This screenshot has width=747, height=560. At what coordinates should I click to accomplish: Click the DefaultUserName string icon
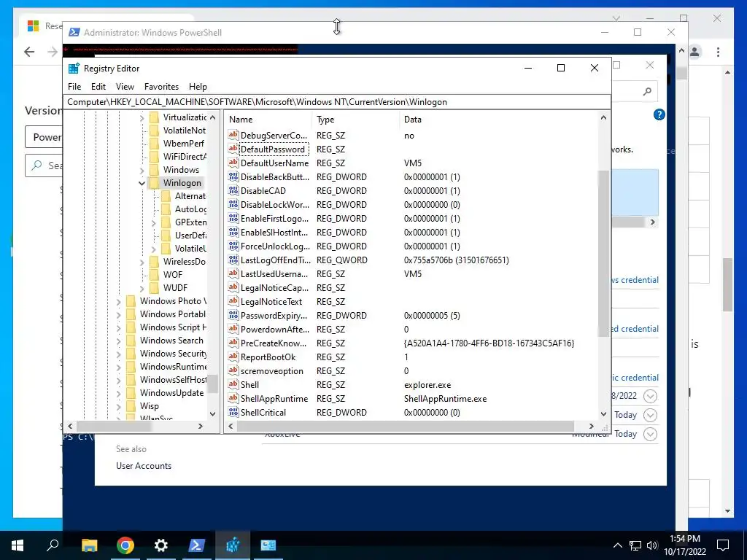pos(233,163)
